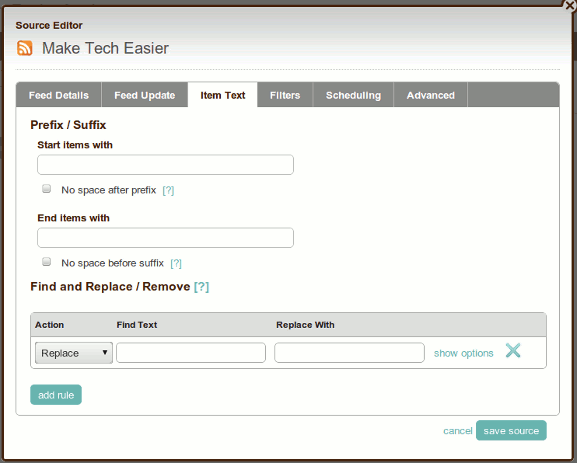Enable No space after prefix checkbox
Image resolution: width=577 pixels, height=463 pixels.
46,189
